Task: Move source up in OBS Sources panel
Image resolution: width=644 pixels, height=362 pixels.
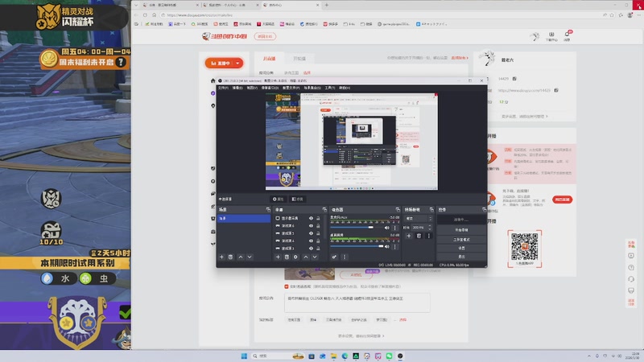Action: click(306, 257)
